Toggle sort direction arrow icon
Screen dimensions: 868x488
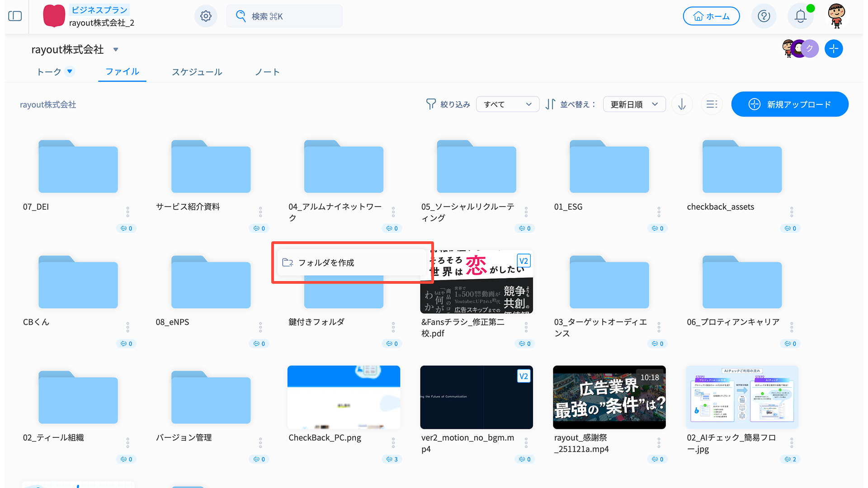[x=682, y=104]
